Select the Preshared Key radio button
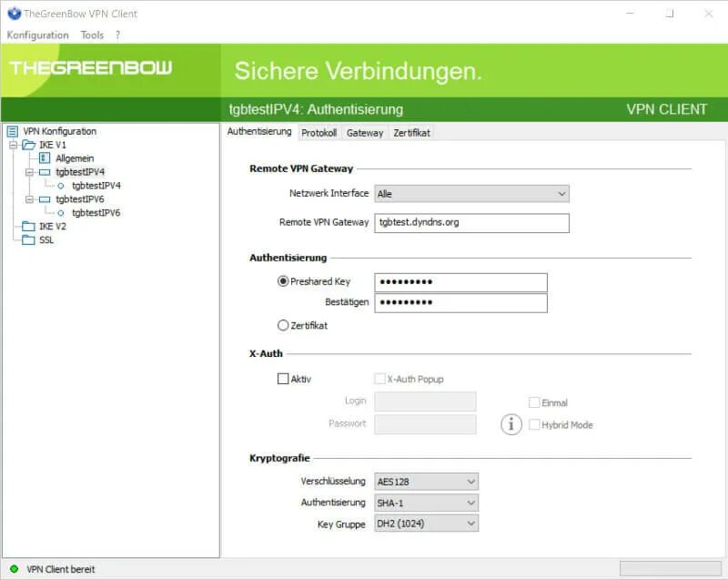Screen dimensions: 728x580 283,281
